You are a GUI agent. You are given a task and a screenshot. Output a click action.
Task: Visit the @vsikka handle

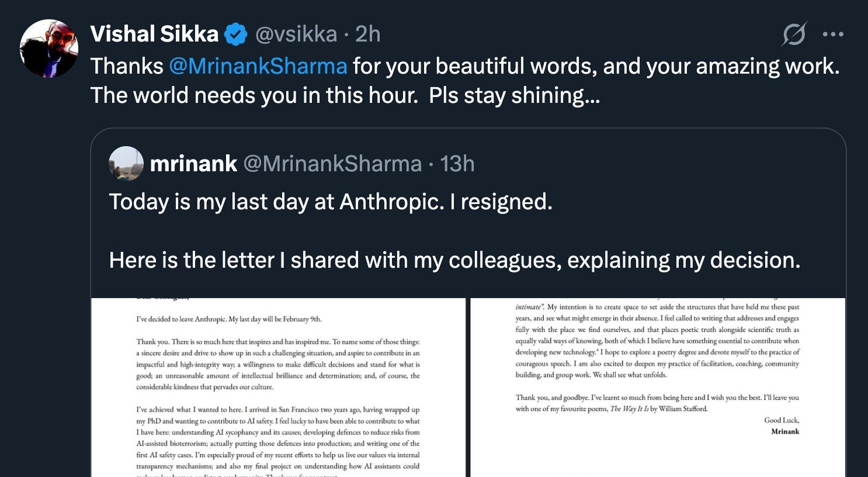pos(296,34)
